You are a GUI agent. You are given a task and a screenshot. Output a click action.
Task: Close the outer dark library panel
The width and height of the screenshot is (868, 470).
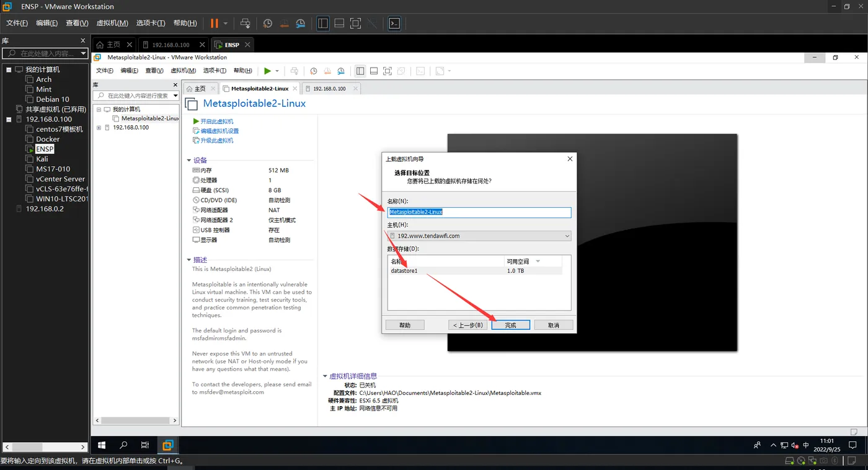[83, 40]
